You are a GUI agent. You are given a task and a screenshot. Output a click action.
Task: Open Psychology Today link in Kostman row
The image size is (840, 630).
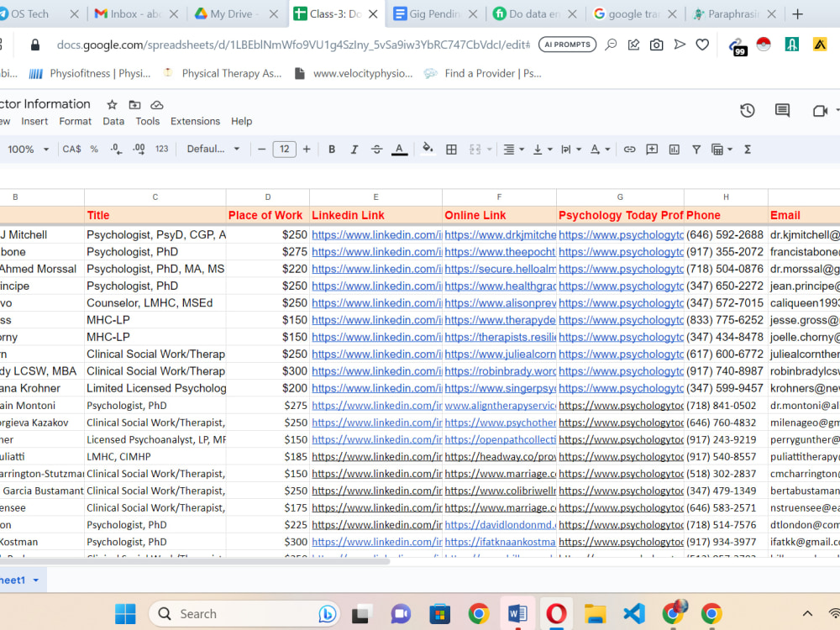[x=621, y=542]
